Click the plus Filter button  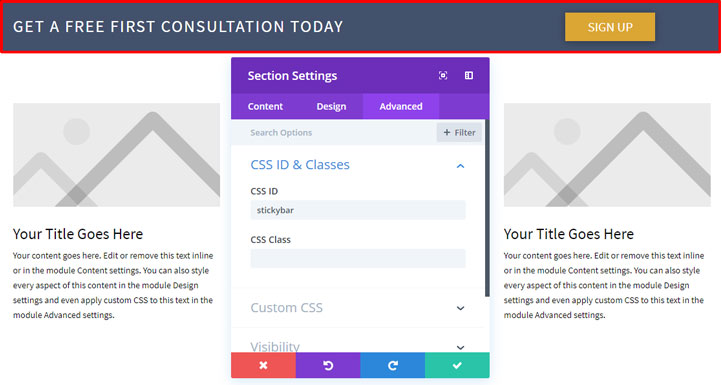click(x=459, y=133)
